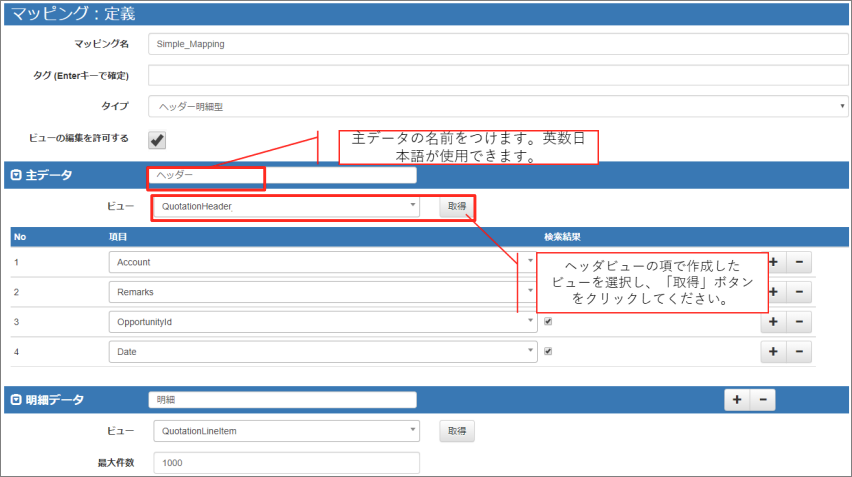The width and height of the screenshot is (852, 477).
Task: Click the マッピング名 field with Simple_Mapping
Action: 497,45
